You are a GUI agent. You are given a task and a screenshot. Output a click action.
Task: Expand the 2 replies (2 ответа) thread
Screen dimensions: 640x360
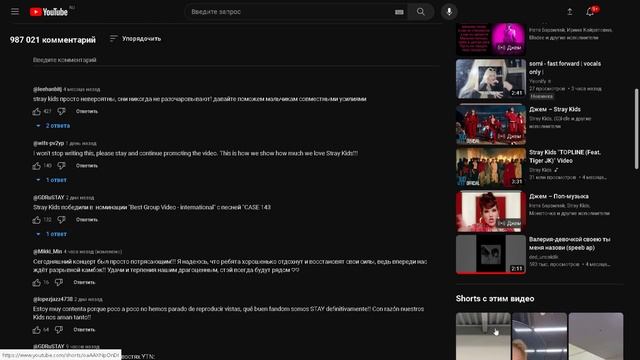53,126
